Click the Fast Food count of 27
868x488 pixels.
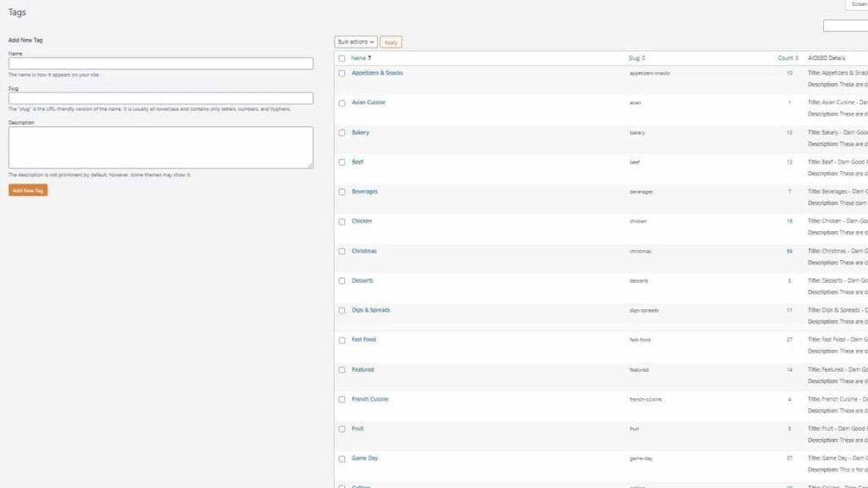coord(788,341)
